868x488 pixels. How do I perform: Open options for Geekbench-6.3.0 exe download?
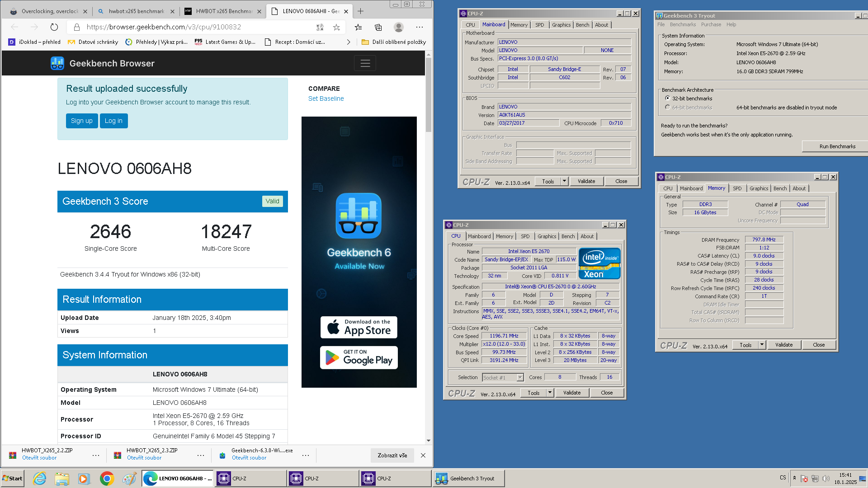pyautogui.click(x=306, y=455)
